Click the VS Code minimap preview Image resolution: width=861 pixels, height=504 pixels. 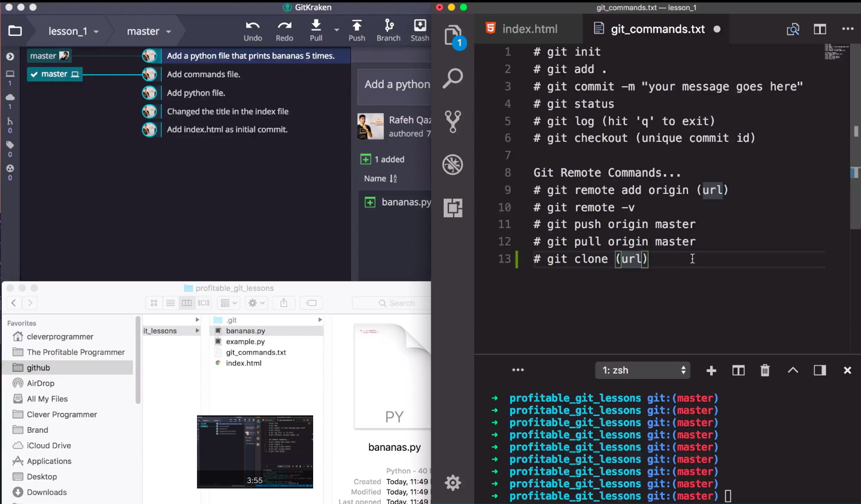point(836,52)
